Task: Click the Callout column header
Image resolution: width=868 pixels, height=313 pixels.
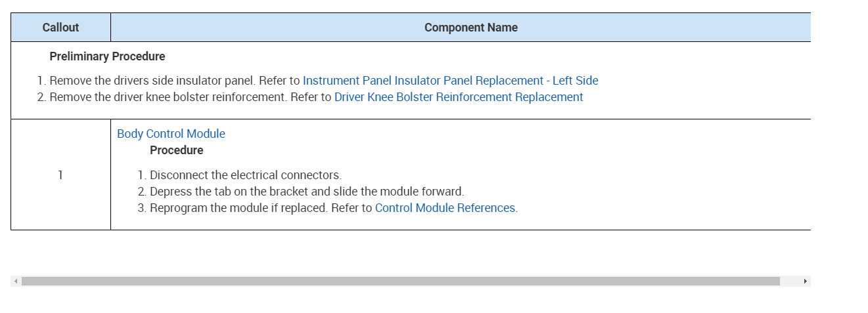Action: coord(60,28)
